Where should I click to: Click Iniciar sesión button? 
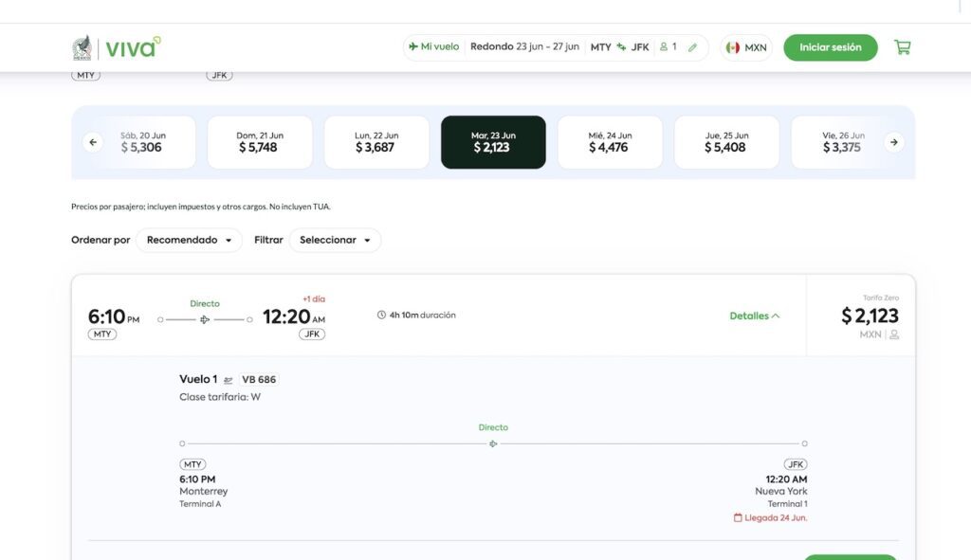pos(831,47)
